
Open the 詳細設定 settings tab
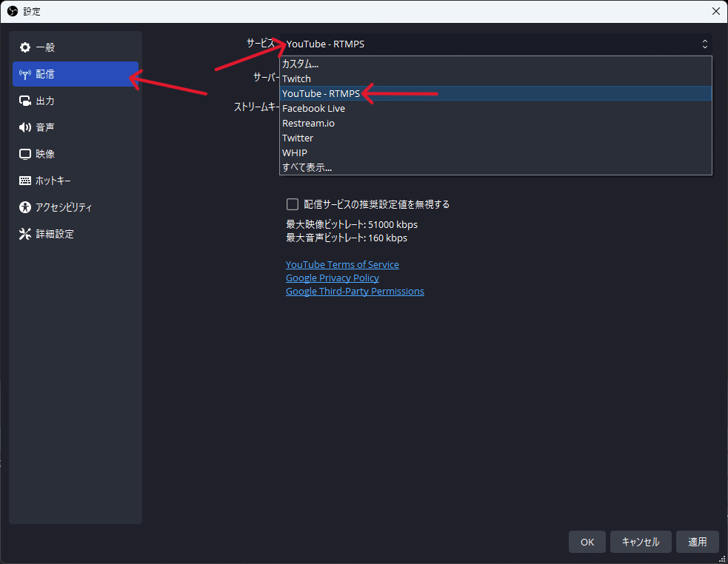[76, 234]
